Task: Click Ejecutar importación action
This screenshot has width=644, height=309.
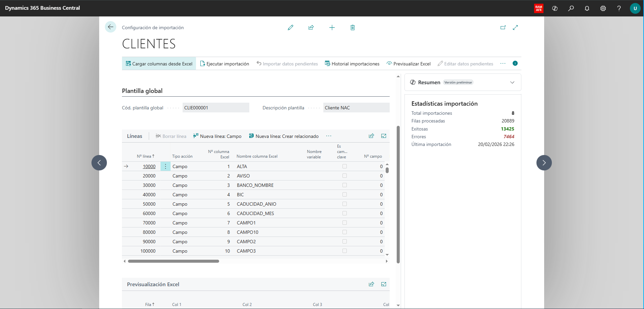Action: coord(224,64)
